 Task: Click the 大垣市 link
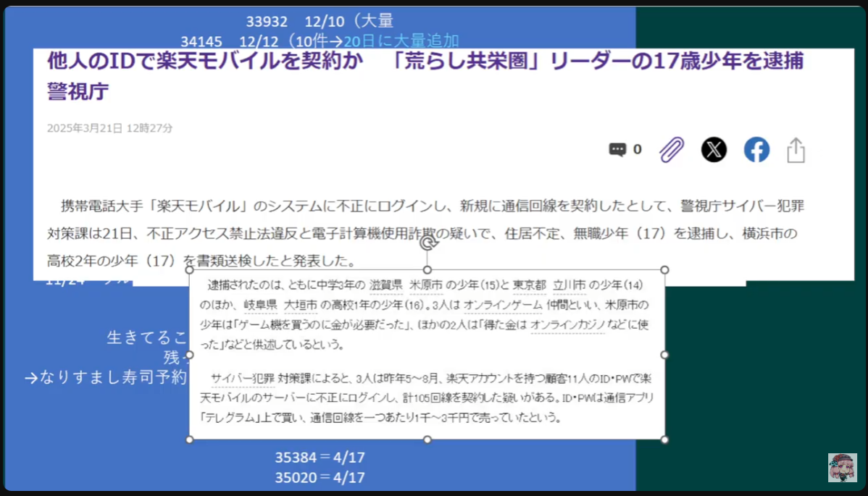(x=301, y=306)
